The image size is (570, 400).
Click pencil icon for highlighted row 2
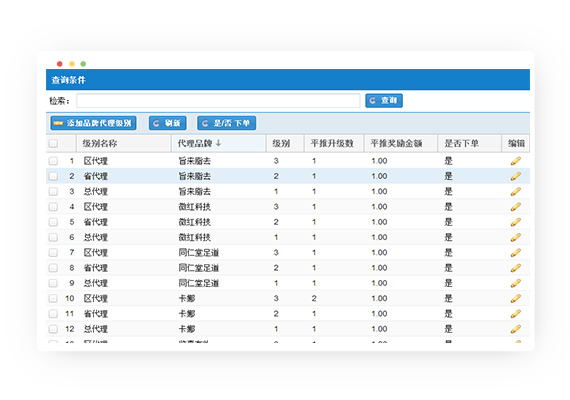click(515, 176)
